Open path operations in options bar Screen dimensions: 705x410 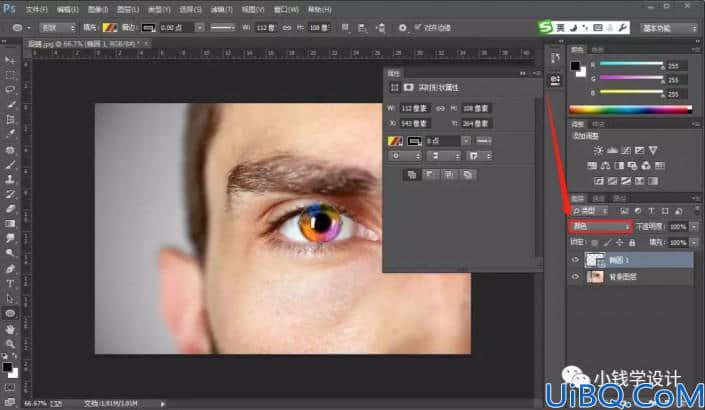click(345, 28)
